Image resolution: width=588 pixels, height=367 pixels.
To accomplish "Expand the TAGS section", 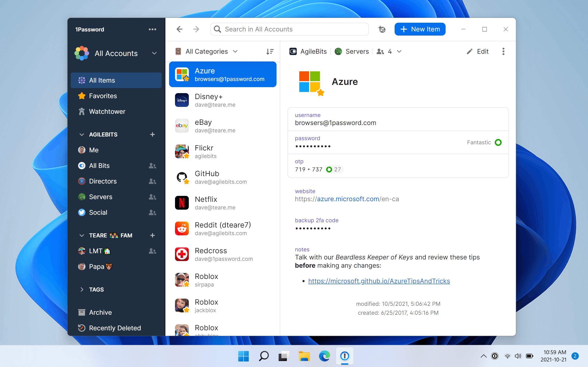I will pyautogui.click(x=82, y=289).
